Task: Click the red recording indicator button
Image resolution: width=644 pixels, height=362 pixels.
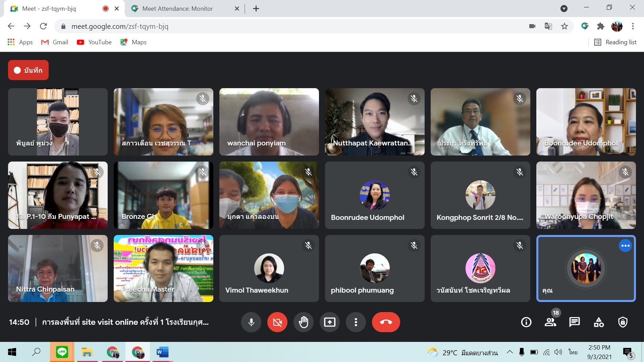Action: pos(28,70)
